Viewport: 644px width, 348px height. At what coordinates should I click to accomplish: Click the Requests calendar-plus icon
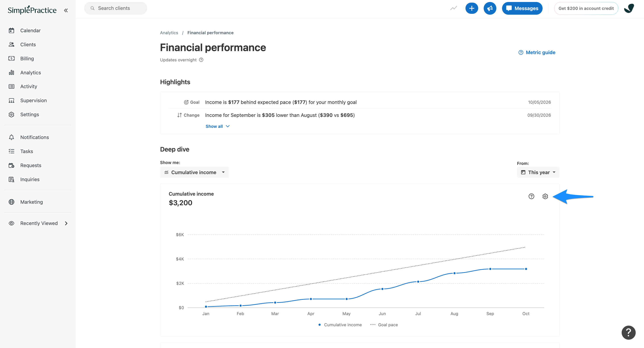coord(11,165)
